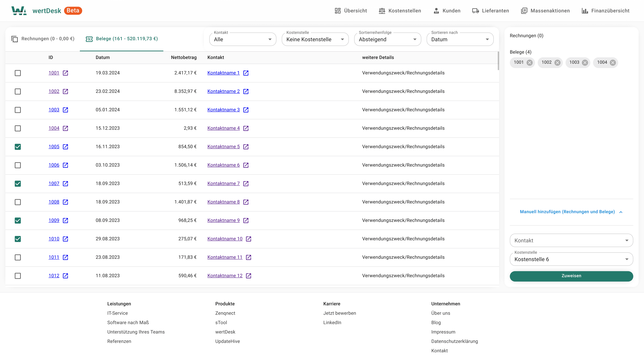644x362 pixels.
Task: Open the Kostenstelle 6 dropdown
Action: [x=571, y=259]
